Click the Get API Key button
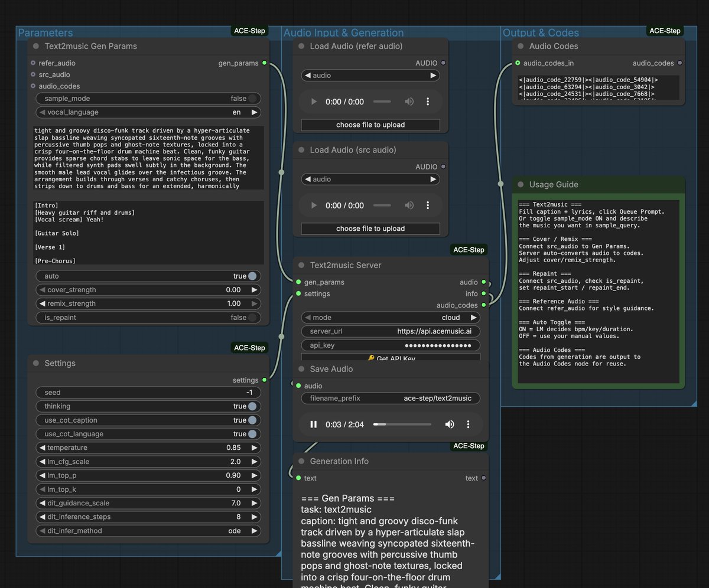709x588 pixels. coord(391,357)
